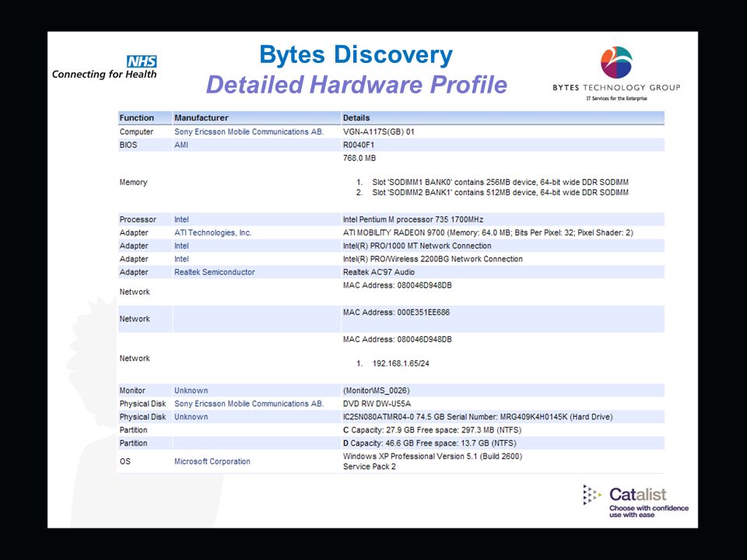Select 'Intel(R) PRO/1000 MT Network Connection' text
The image size is (747, 560).
(x=417, y=246)
